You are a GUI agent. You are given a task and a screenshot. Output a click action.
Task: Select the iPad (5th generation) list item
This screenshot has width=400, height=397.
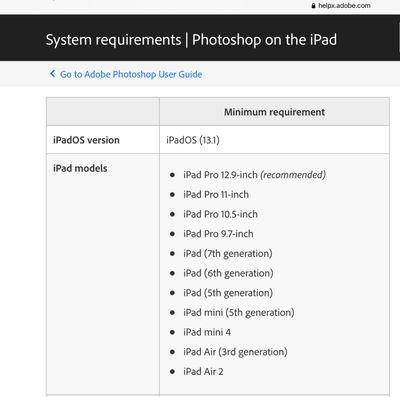pos(228,293)
